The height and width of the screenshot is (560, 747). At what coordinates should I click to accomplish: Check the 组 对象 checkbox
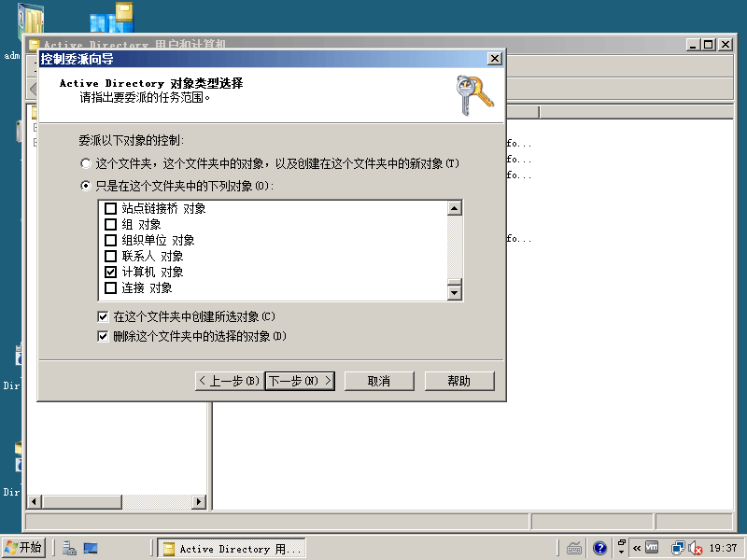pos(111,225)
